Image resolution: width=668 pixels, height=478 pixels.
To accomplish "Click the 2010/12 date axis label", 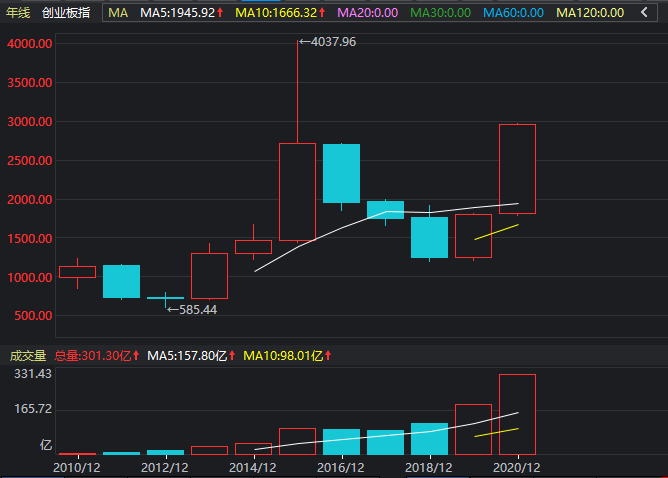I will click(x=77, y=468).
